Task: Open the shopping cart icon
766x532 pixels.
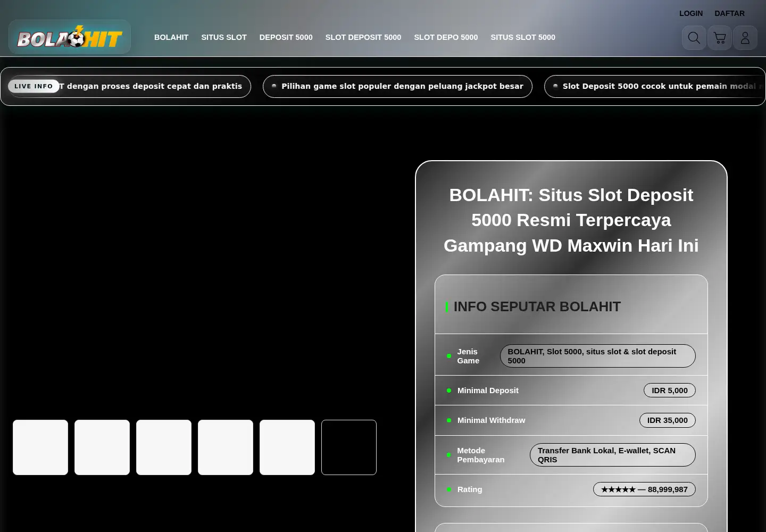Action: pyautogui.click(x=720, y=38)
